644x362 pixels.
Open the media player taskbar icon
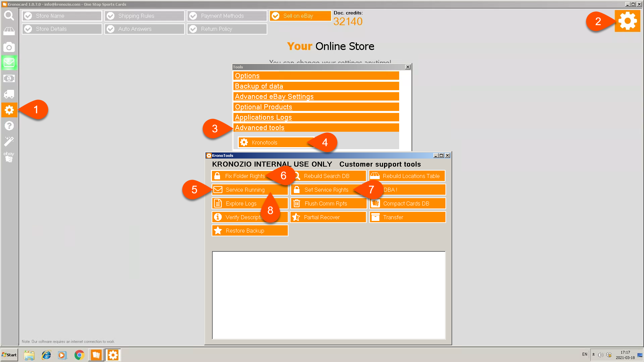pos(62,355)
